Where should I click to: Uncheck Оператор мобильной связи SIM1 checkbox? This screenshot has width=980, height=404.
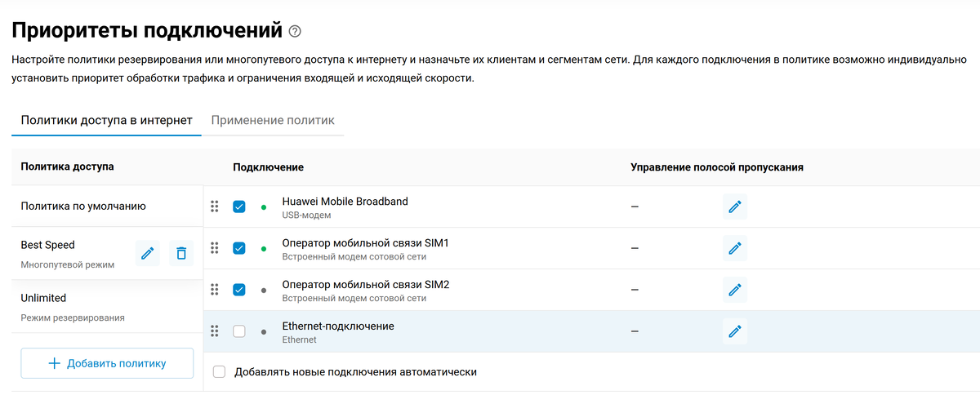pyautogui.click(x=238, y=248)
